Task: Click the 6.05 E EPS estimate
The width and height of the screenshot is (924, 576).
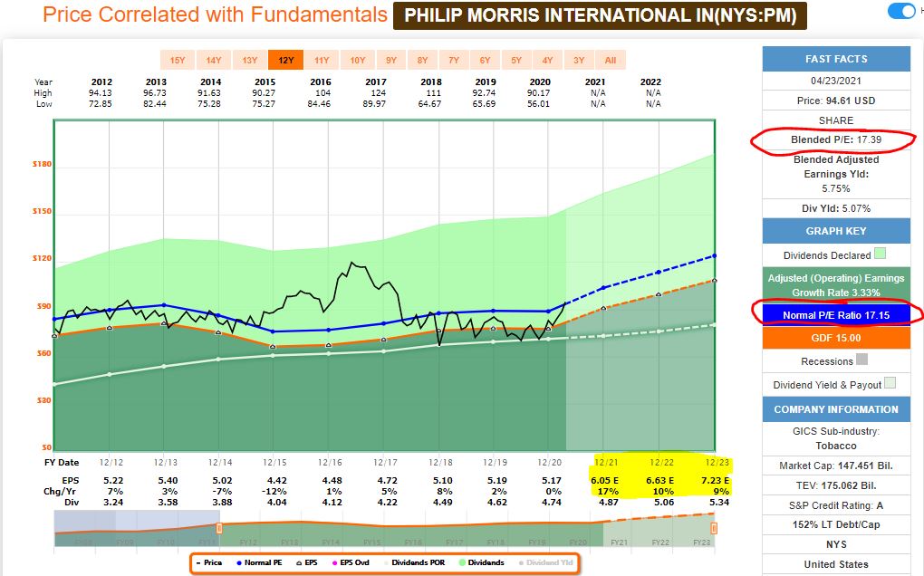Action: (604, 481)
